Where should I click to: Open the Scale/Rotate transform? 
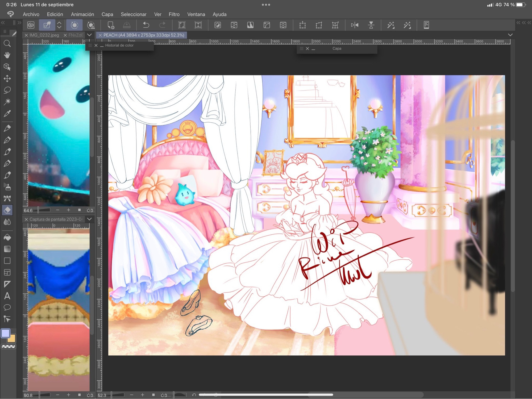click(302, 25)
